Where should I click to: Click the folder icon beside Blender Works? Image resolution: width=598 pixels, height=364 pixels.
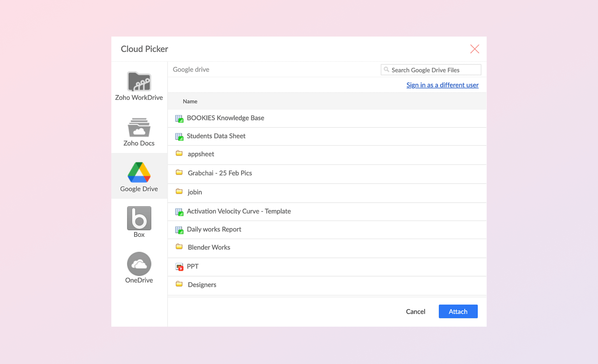179,247
